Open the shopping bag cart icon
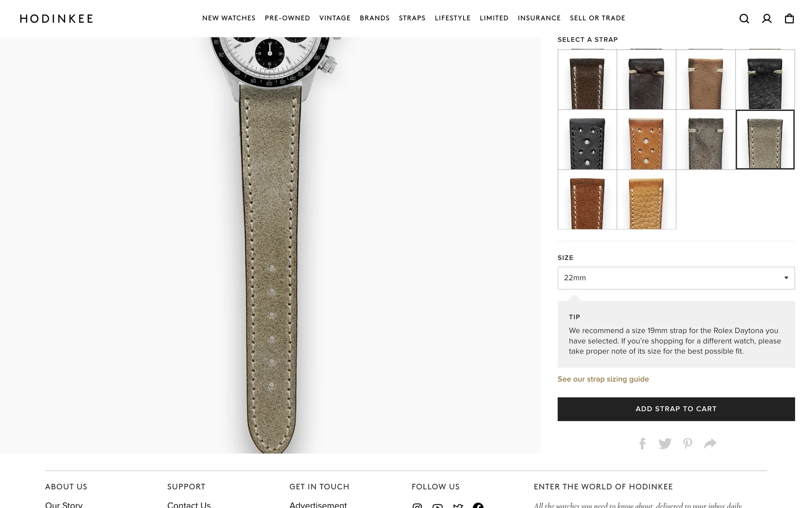812x508 pixels. [789, 19]
